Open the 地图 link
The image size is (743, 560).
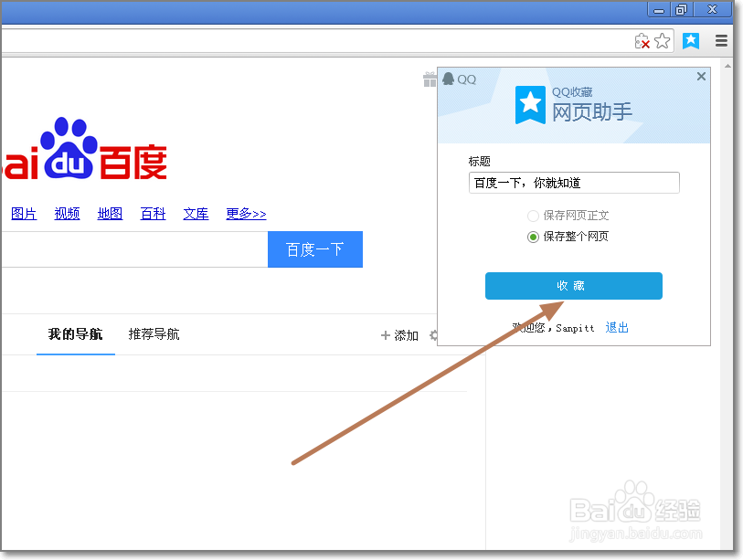click(110, 214)
